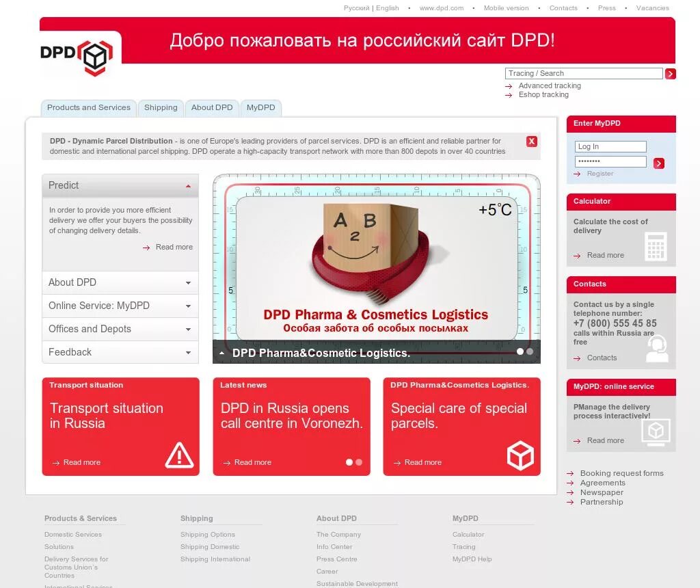Click the arrow icon next to Eshop tracking
The height and width of the screenshot is (588, 700).
click(x=509, y=95)
